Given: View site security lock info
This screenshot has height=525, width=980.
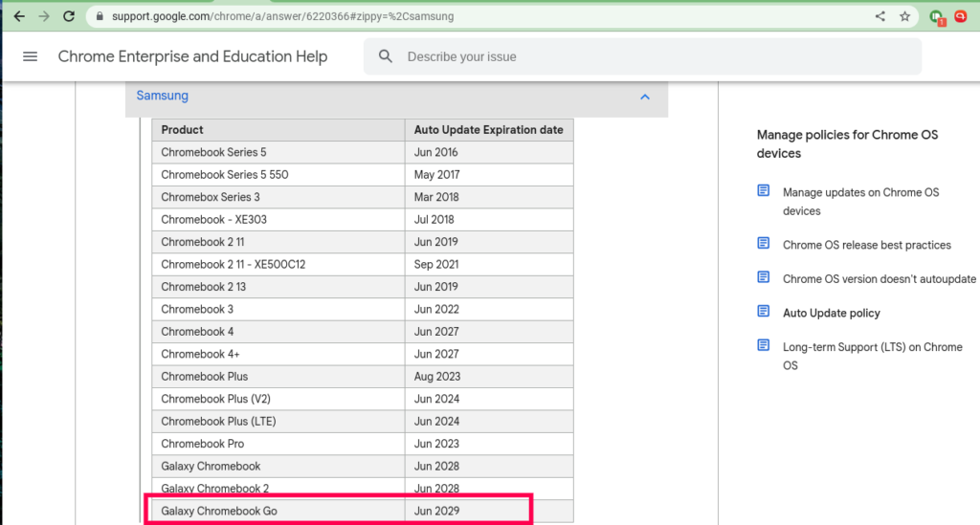Looking at the screenshot, I should pos(100,16).
